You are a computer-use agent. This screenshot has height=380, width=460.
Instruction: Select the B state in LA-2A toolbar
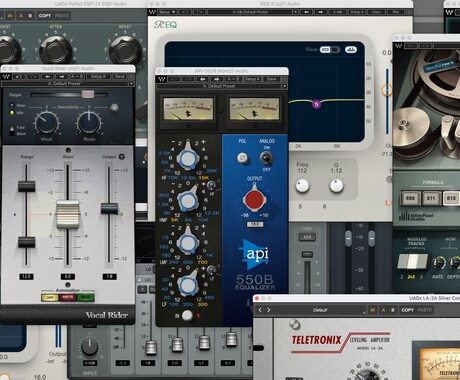pos(393,310)
